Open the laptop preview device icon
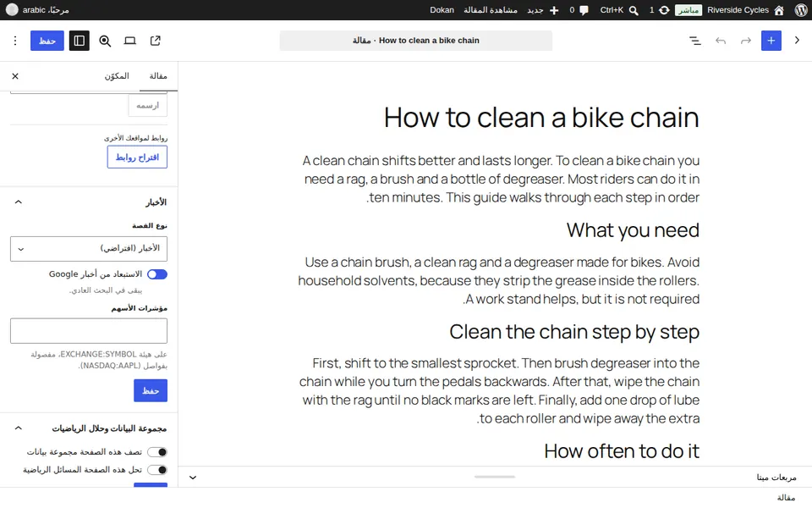812x508 pixels. point(130,41)
